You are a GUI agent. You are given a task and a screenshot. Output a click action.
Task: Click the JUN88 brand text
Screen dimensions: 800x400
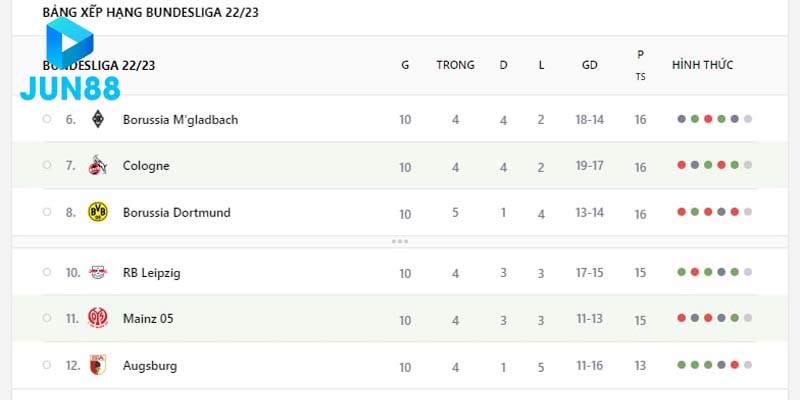tap(72, 88)
